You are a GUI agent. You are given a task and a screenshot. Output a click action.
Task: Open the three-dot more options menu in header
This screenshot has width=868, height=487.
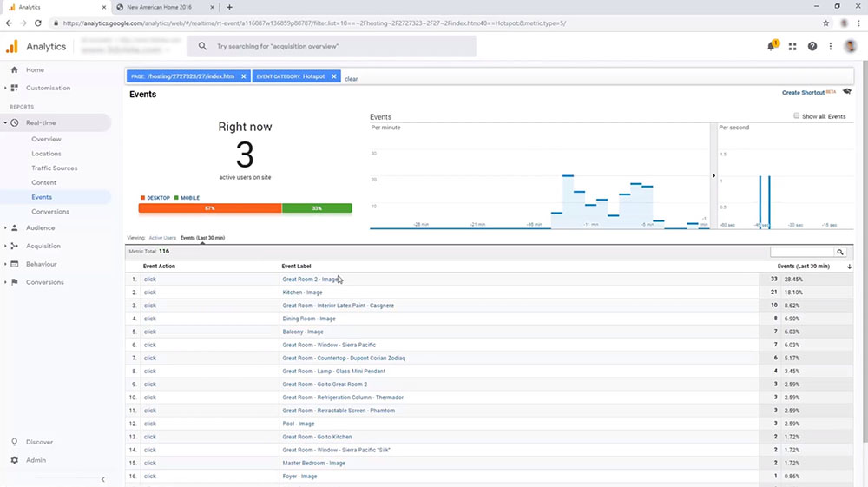[831, 47]
